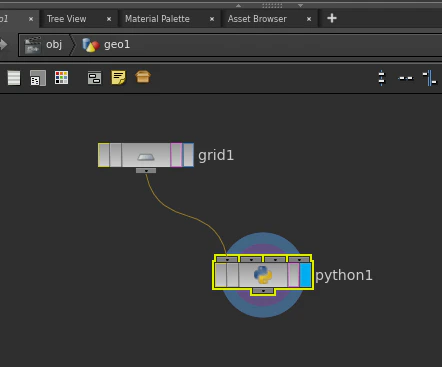Show the parameter spreadsheet icon
The height and width of the screenshot is (367, 442).
38,78
